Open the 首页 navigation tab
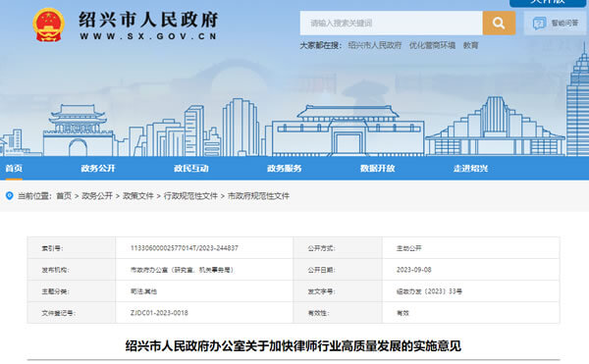 (14, 168)
